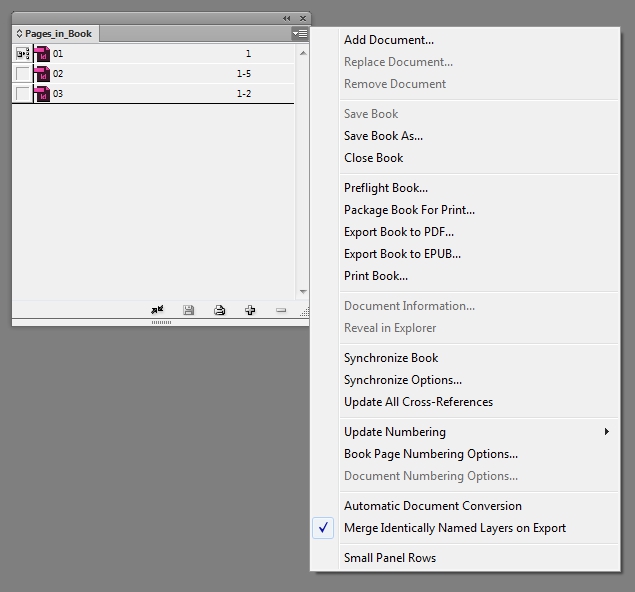Choose Add Document... from the menu

[389, 40]
